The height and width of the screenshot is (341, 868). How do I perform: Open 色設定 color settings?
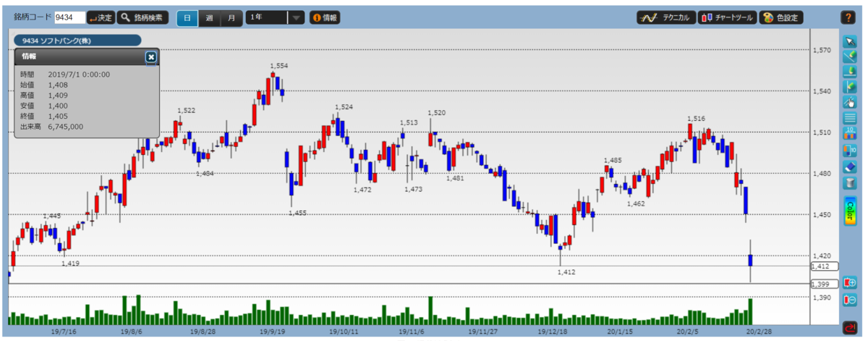(x=781, y=17)
